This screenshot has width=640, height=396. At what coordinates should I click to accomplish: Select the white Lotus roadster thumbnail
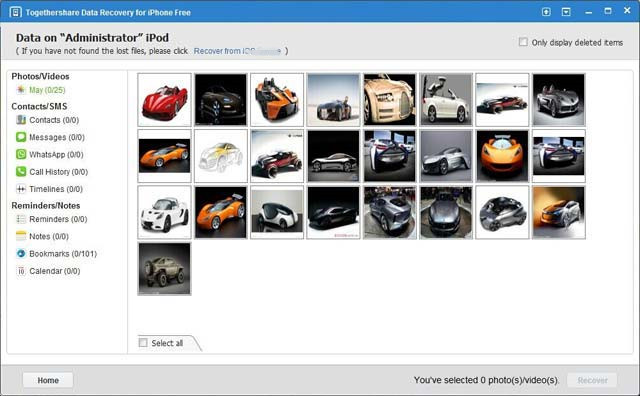coord(164,212)
